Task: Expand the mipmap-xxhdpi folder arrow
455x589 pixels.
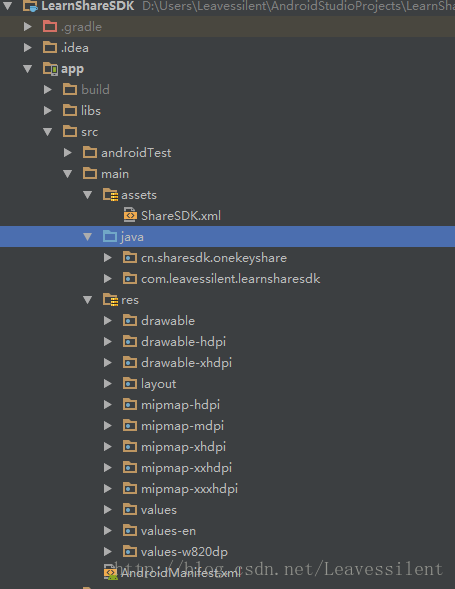Action: pyautogui.click(x=107, y=468)
